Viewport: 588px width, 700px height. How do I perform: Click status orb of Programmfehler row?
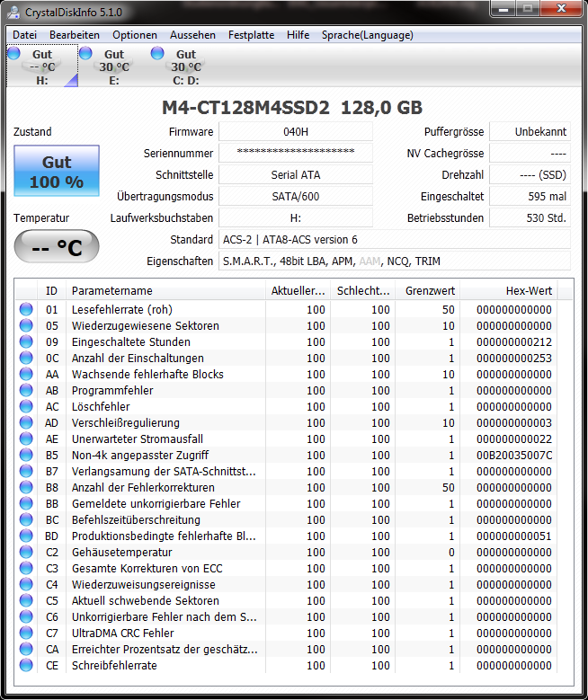26,390
